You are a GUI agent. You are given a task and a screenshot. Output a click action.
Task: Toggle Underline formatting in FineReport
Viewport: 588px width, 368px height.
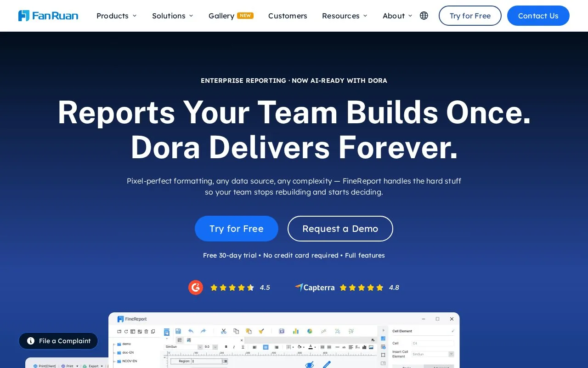[x=243, y=347]
